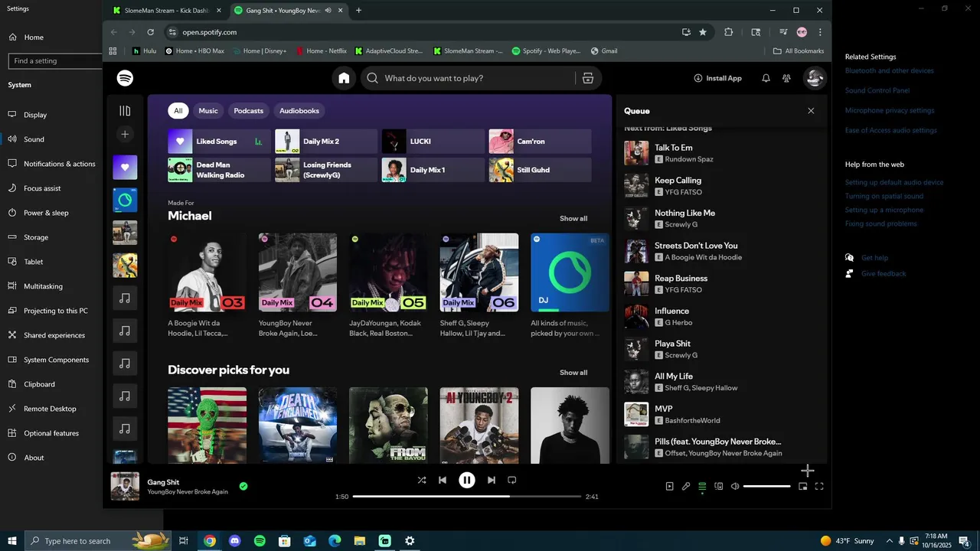Select the Podcasts filter chip
The width and height of the screenshot is (980, 551).
(248, 111)
